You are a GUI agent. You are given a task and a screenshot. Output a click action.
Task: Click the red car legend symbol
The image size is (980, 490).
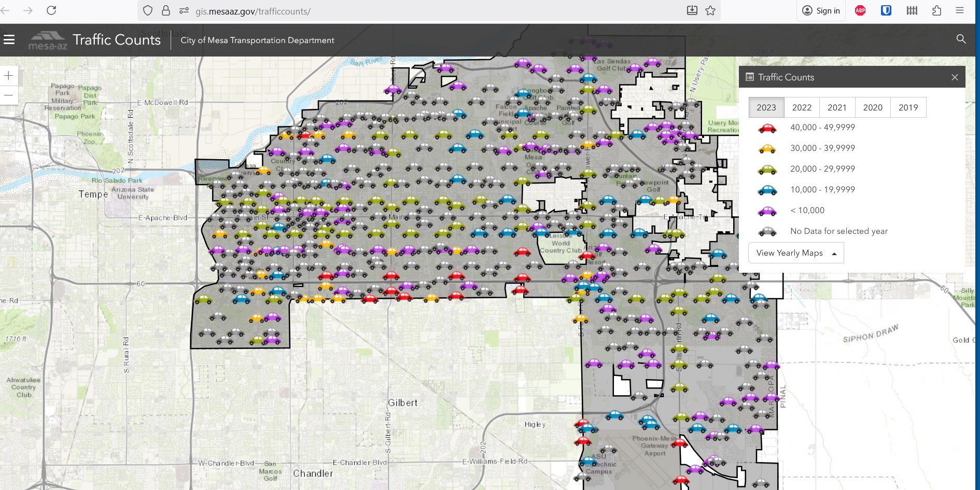767,128
